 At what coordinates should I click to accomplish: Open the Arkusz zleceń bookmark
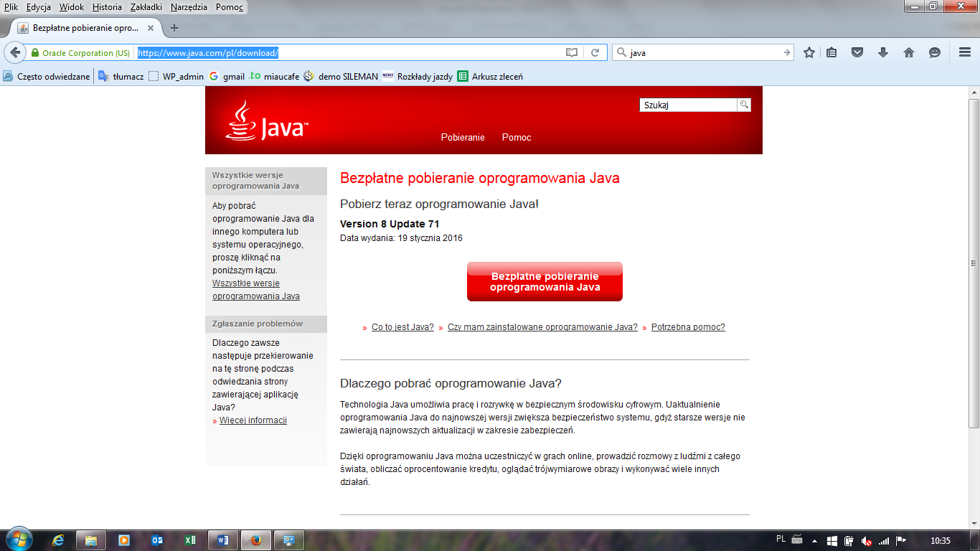pos(491,76)
